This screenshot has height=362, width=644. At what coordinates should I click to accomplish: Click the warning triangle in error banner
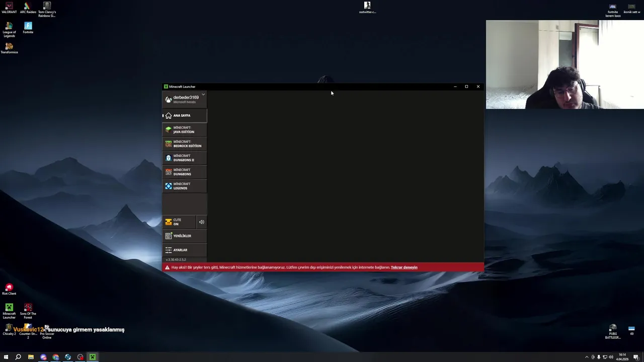tap(167, 267)
